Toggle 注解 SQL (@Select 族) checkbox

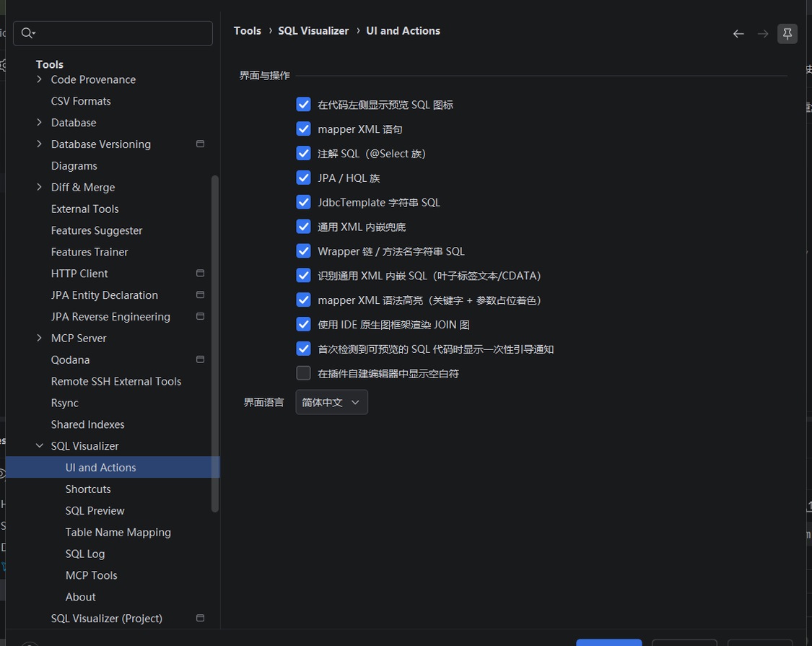pos(303,153)
